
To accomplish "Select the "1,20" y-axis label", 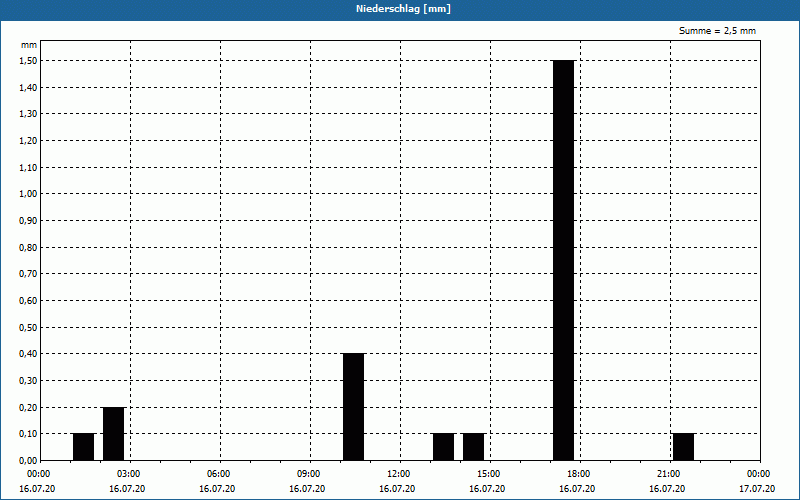I will tap(28, 140).
